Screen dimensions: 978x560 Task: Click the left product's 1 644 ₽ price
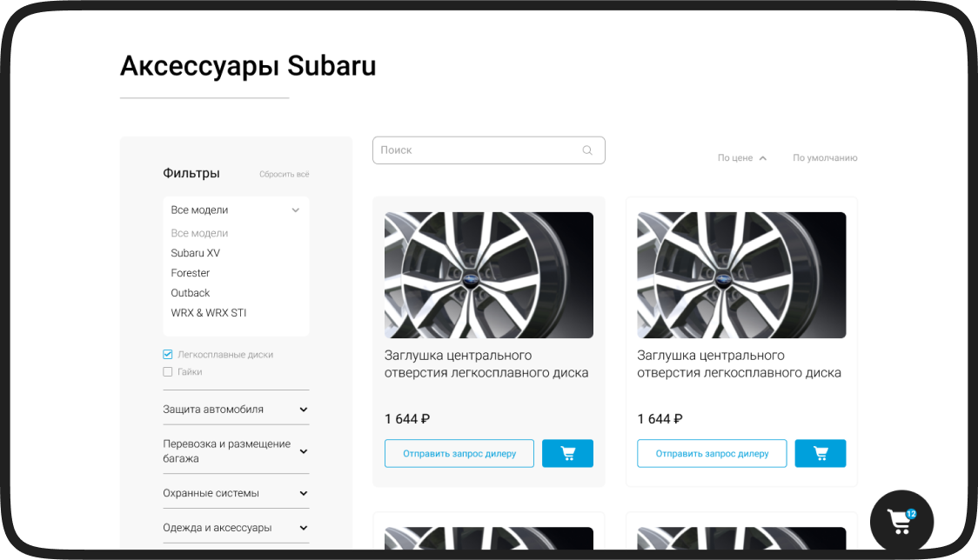pos(407,419)
